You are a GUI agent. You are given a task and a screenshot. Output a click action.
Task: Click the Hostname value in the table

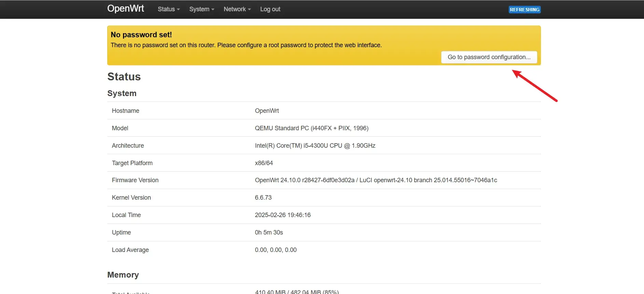266,111
